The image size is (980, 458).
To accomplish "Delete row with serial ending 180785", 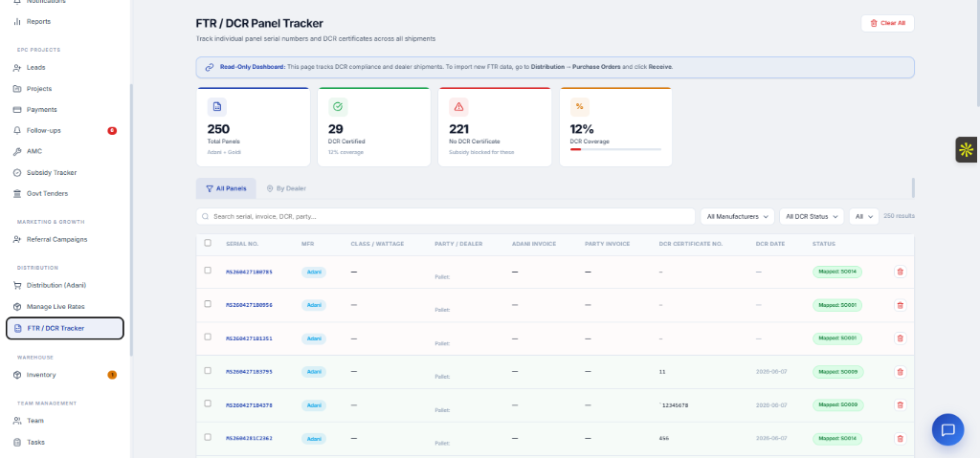I will (900, 272).
